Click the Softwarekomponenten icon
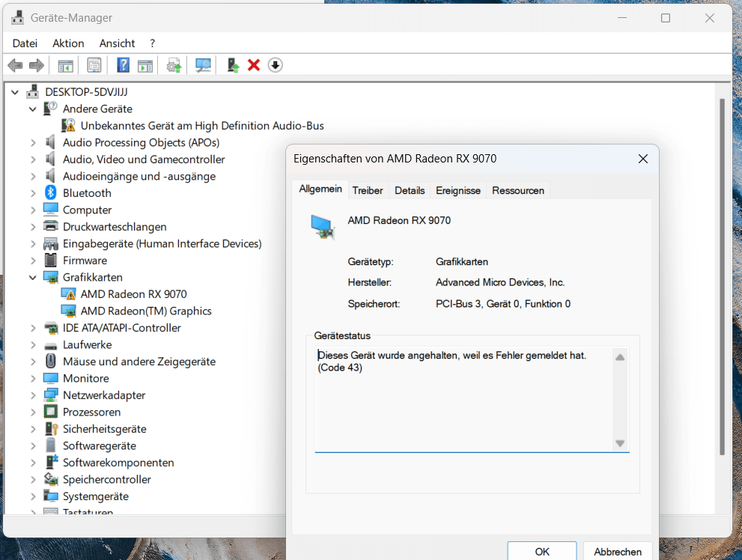Viewport: 742px width, 560px height. pos(51,462)
